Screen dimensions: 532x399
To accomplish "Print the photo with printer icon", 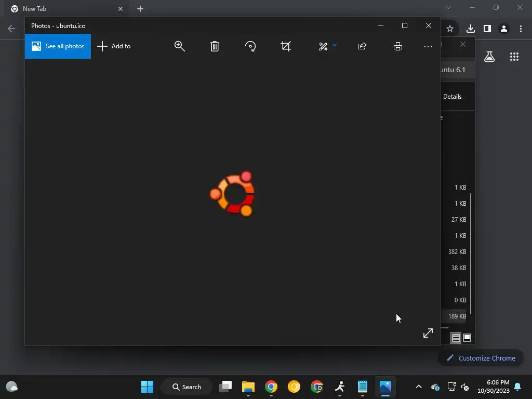I will pos(398,46).
